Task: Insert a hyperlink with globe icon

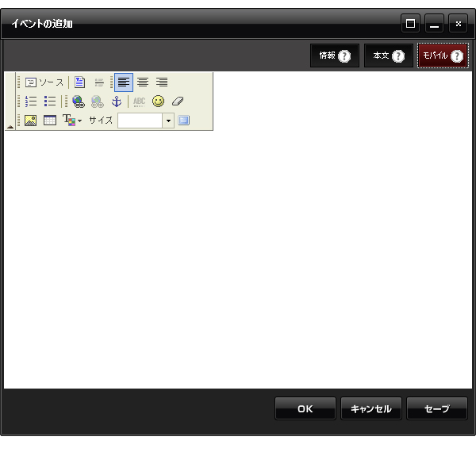Action: click(x=79, y=102)
